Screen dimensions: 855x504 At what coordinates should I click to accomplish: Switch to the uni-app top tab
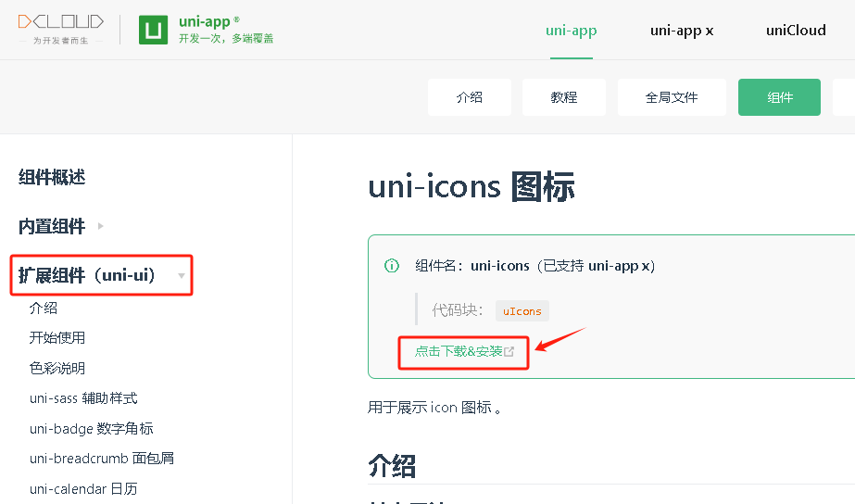tap(571, 31)
